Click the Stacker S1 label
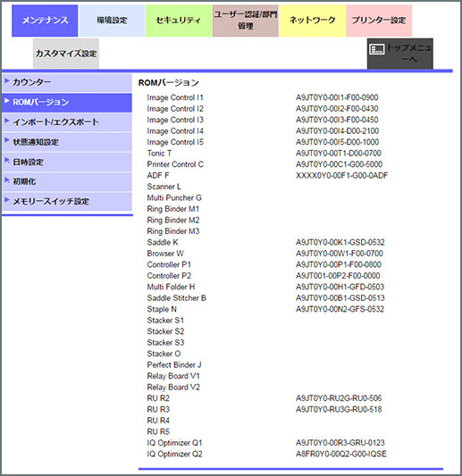Viewport: 462px width, 476px height. tap(165, 321)
